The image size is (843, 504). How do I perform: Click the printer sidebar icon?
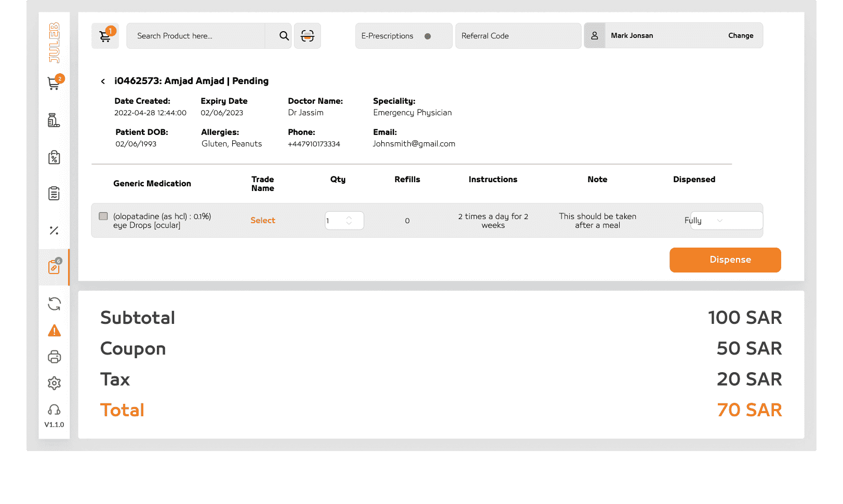[54, 357]
